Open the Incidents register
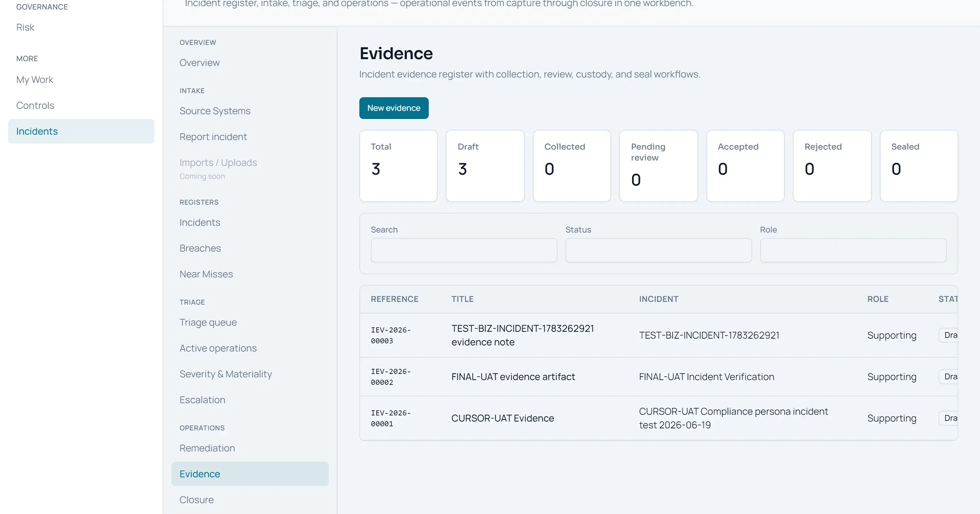The image size is (980, 514). point(200,222)
